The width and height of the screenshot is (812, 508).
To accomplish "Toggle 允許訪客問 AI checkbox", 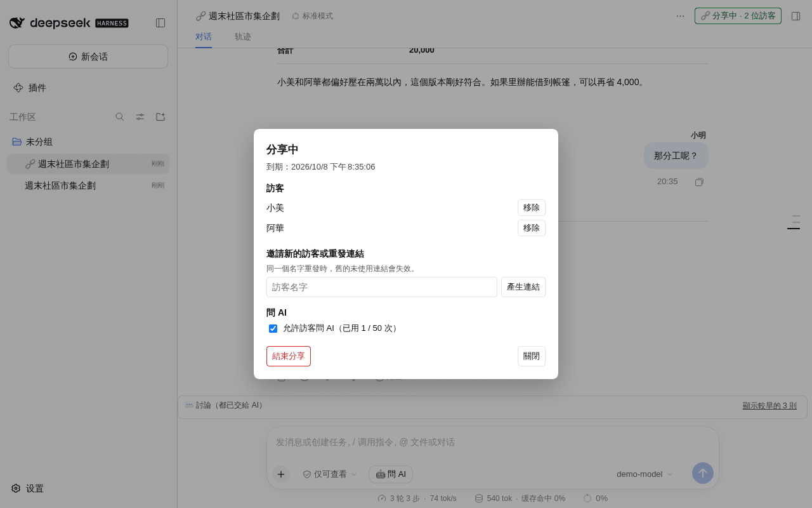I will coord(273,328).
